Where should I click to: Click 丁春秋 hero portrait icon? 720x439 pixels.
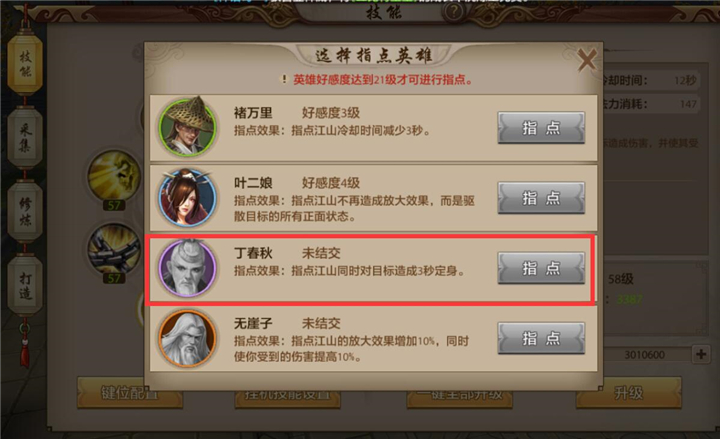187,268
